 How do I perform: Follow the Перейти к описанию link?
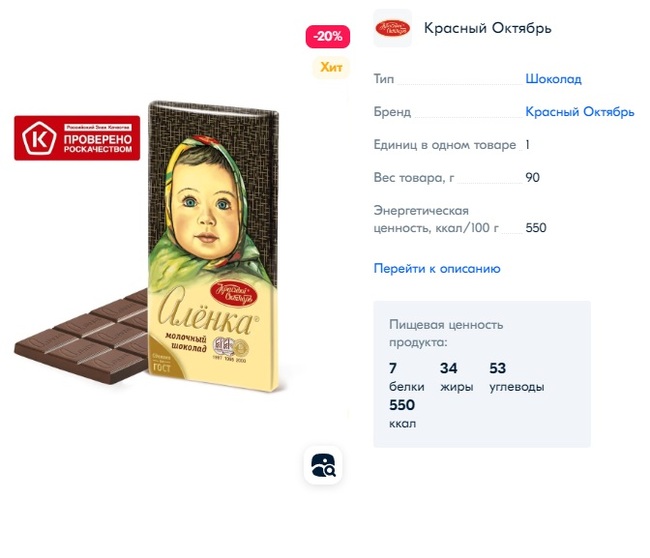(437, 269)
